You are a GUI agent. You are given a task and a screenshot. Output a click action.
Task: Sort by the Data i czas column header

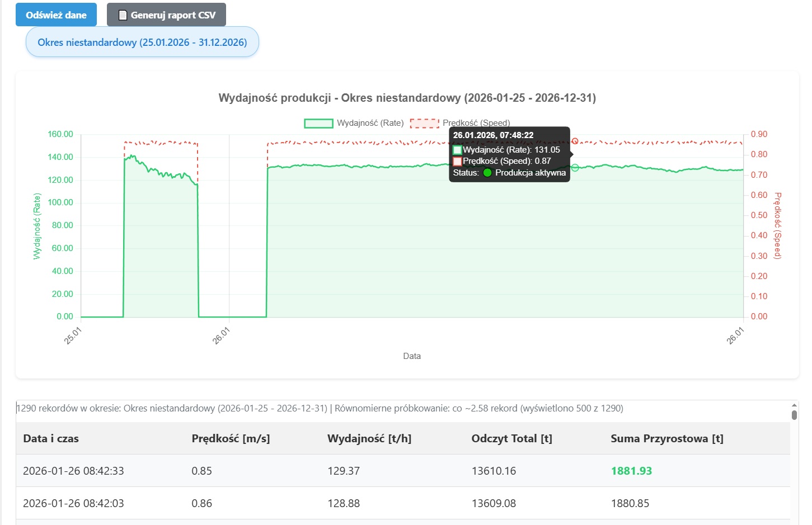point(51,439)
